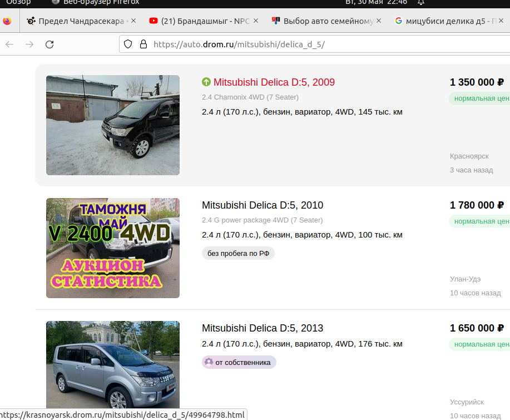This screenshot has height=420, width=510.
Task: Click the 1 650 000 ₽ price
Action: [477, 328]
